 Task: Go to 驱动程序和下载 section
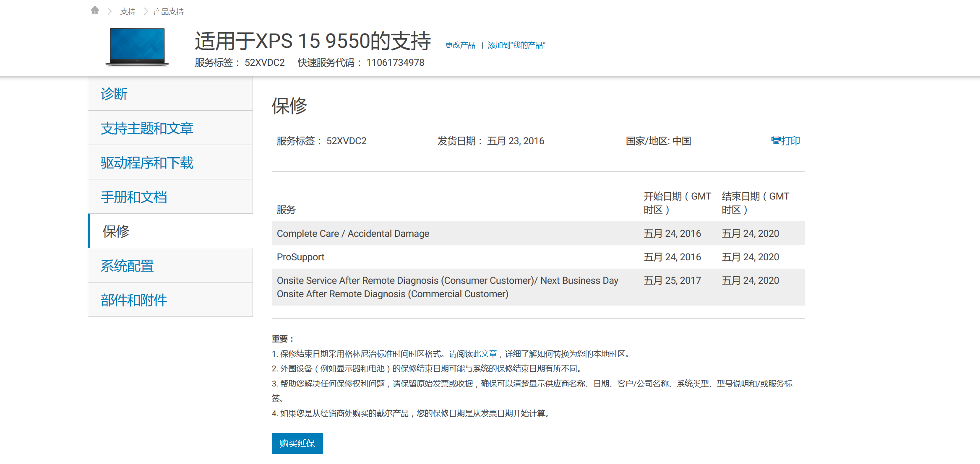tap(147, 163)
